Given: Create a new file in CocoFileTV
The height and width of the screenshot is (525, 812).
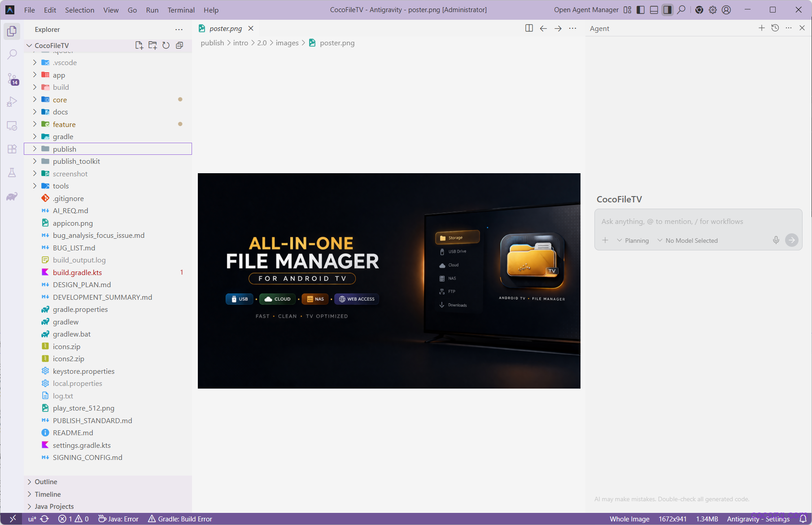Looking at the screenshot, I should coord(139,45).
